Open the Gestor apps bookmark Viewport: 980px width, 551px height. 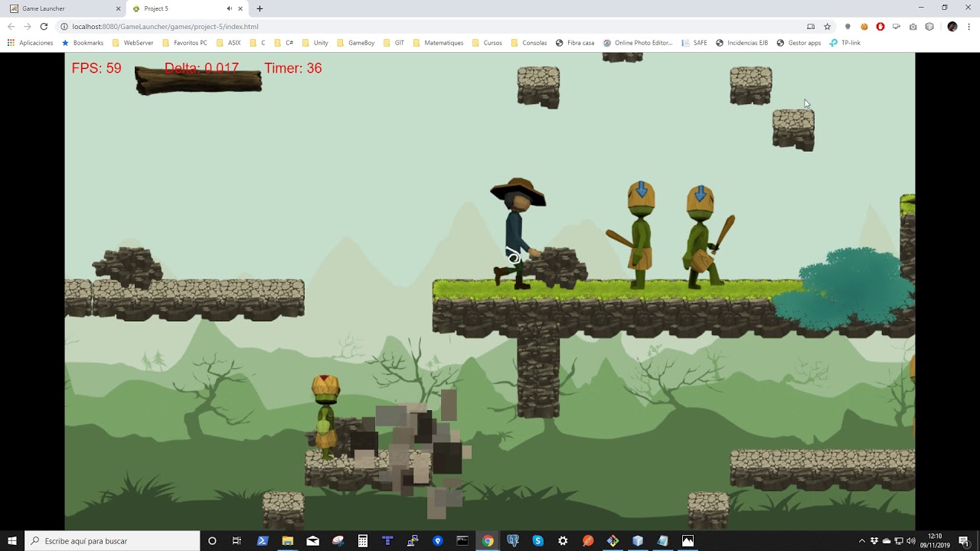click(x=799, y=43)
